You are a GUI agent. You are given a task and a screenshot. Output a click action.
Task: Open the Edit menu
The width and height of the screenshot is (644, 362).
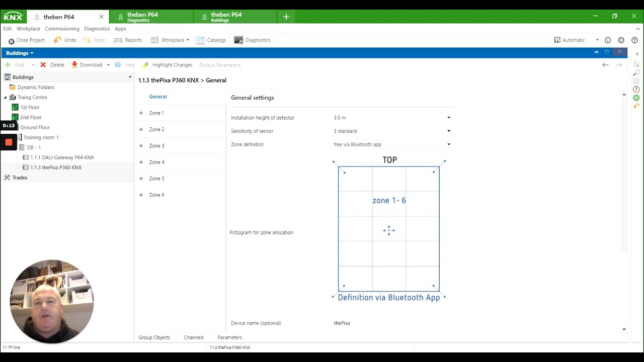[8, 29]
